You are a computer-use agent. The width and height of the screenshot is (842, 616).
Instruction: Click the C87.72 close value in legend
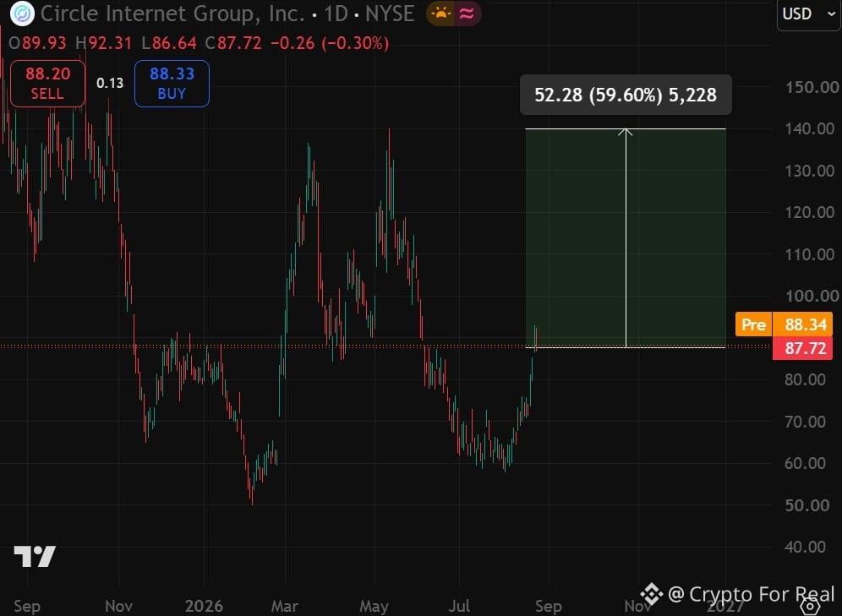tap(233, 43)
